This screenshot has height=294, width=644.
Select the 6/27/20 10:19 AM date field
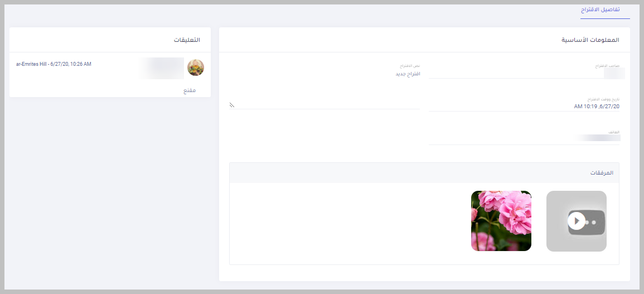524,107
